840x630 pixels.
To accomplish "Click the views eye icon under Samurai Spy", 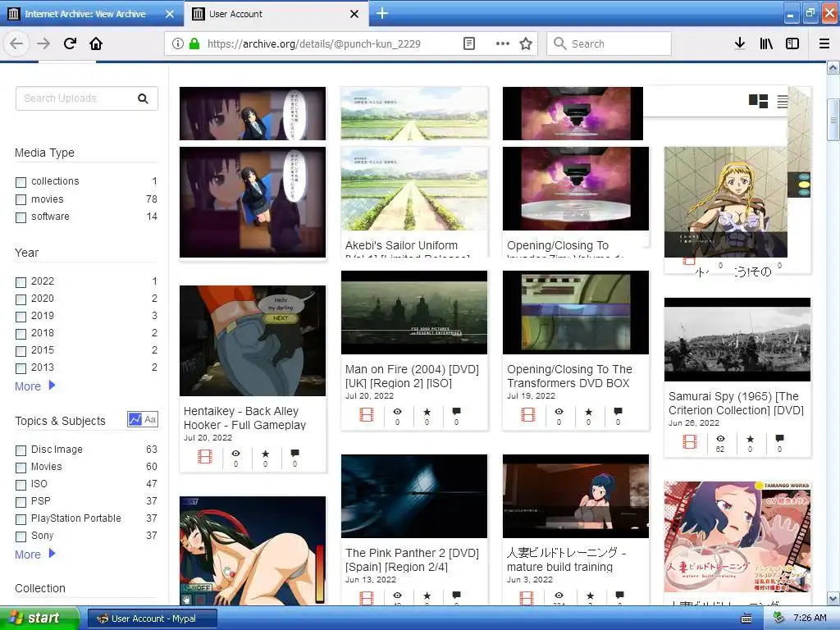I will tap(720, 438).
